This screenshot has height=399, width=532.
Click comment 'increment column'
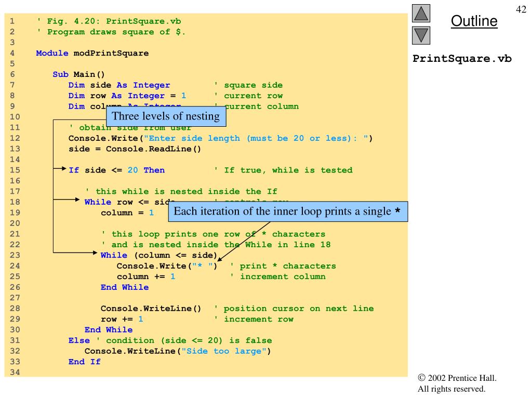pyautogui.click(x=278, y=276)
